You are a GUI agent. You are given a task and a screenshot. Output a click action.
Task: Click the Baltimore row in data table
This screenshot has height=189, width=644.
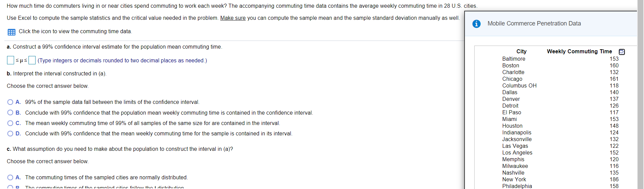[x=560, y=59]
